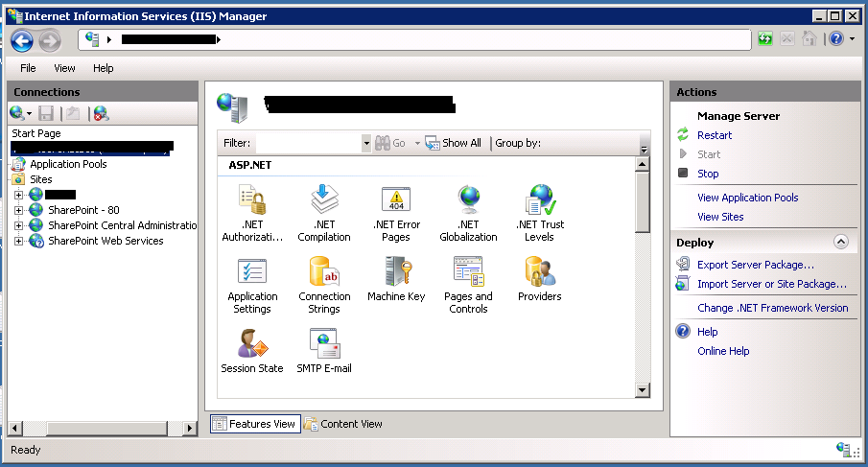Viewport: 868px width, 467px height.
Task: Click the Help link in Actions pane
Action: point(708,332)
